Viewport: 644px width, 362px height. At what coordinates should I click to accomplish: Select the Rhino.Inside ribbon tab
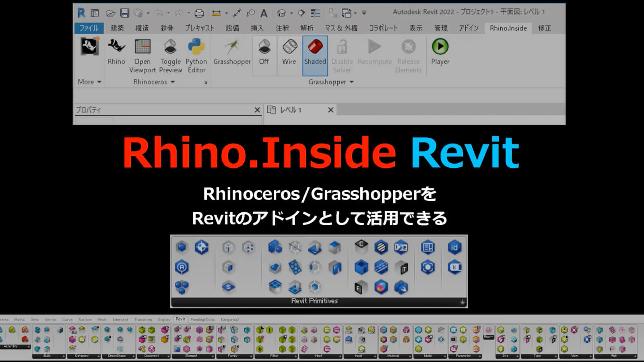(508, 28)
